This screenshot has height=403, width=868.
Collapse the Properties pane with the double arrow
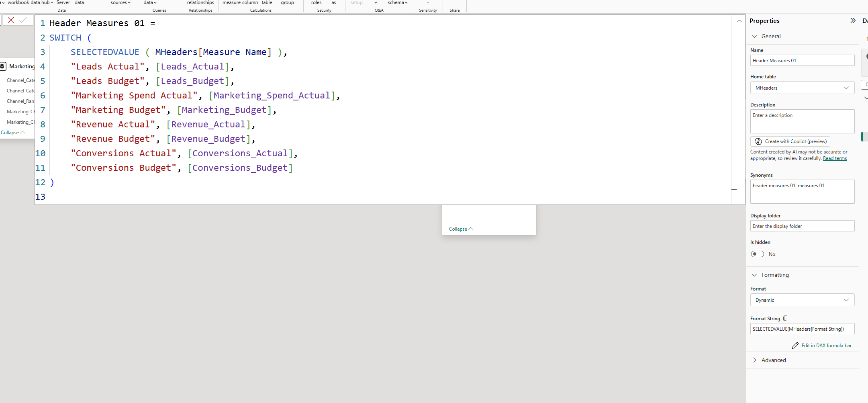pos(853,20)
